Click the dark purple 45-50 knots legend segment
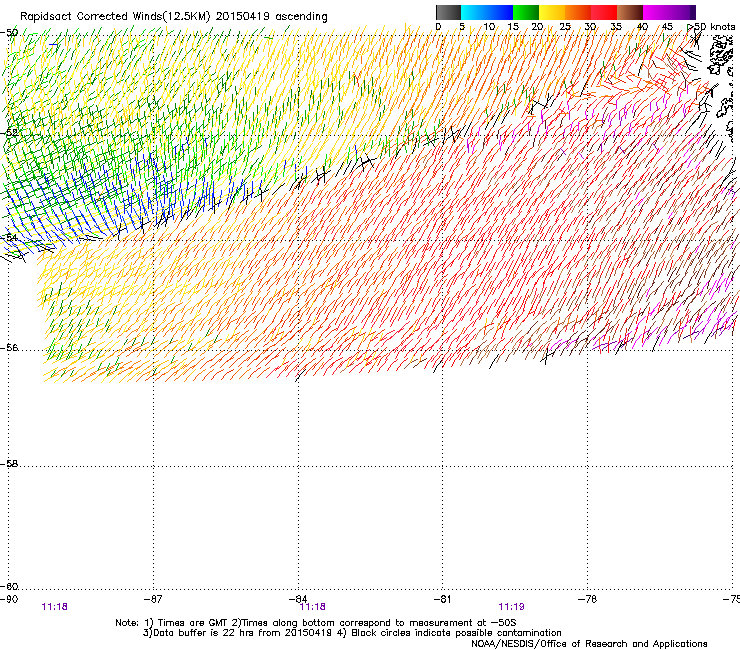 pyautogui.click(x=682, y=12)
